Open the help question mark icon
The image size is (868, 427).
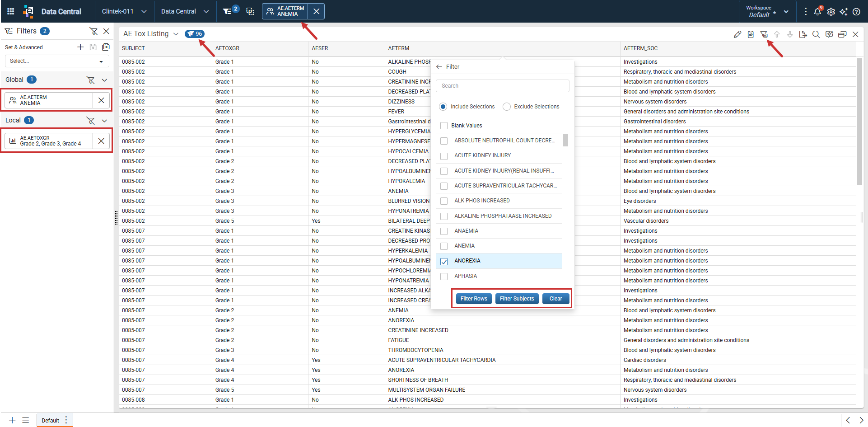click(856, 12)
